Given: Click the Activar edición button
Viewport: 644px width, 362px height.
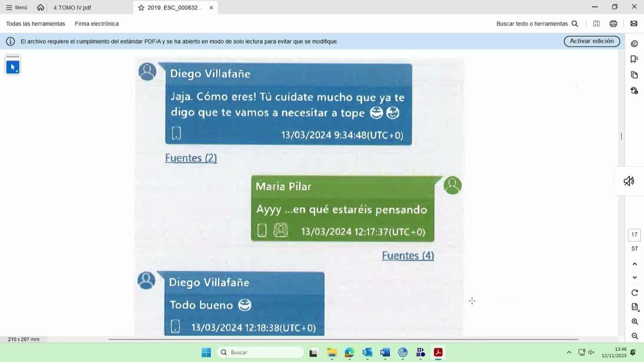Looking at the screenshot, I should coord(591,41).
